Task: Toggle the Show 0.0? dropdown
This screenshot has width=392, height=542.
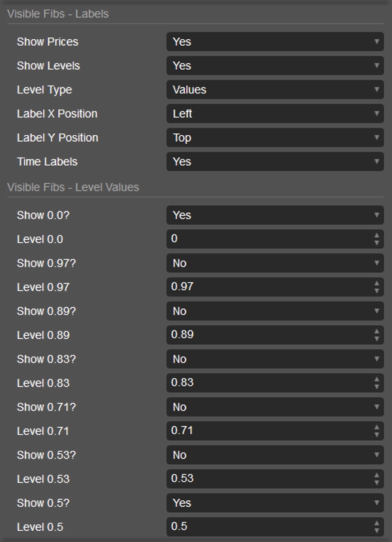Action: (x=274, y=215)
